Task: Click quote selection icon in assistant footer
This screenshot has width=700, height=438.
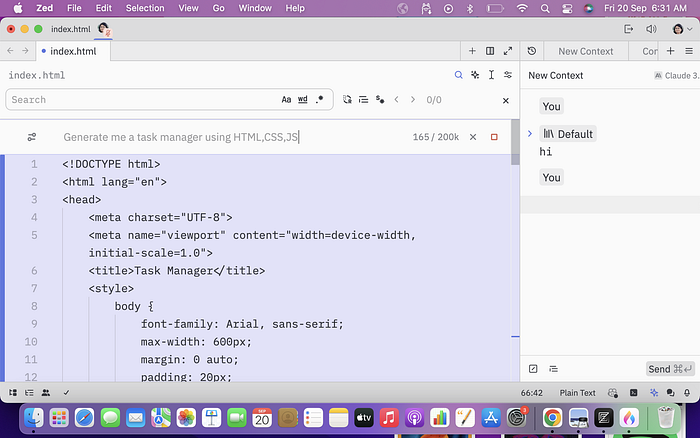Action: point(533,369)
